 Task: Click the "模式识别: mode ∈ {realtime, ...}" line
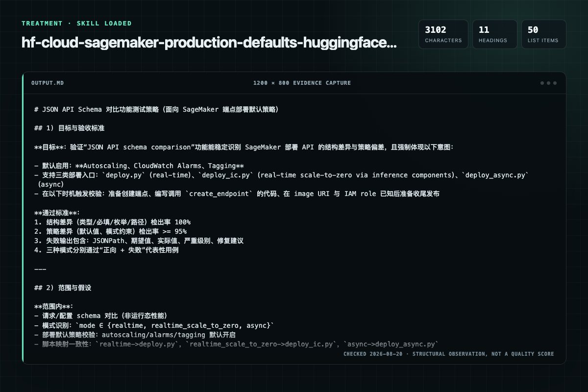154,325
